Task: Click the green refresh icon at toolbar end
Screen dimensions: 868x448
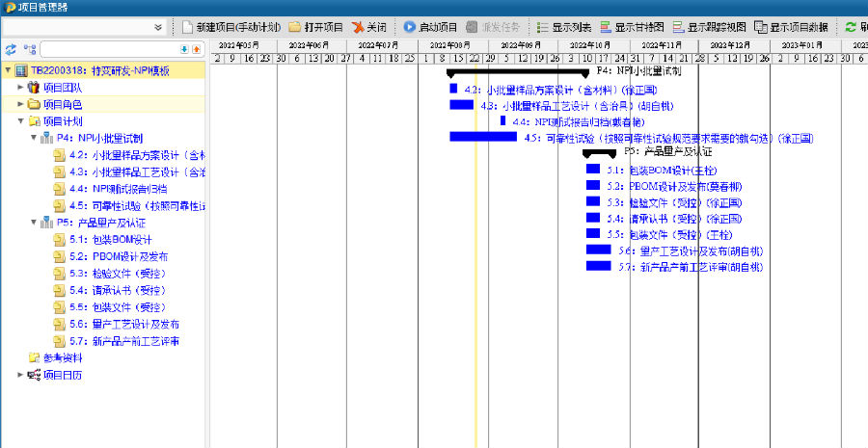Action: pos(851,27)
